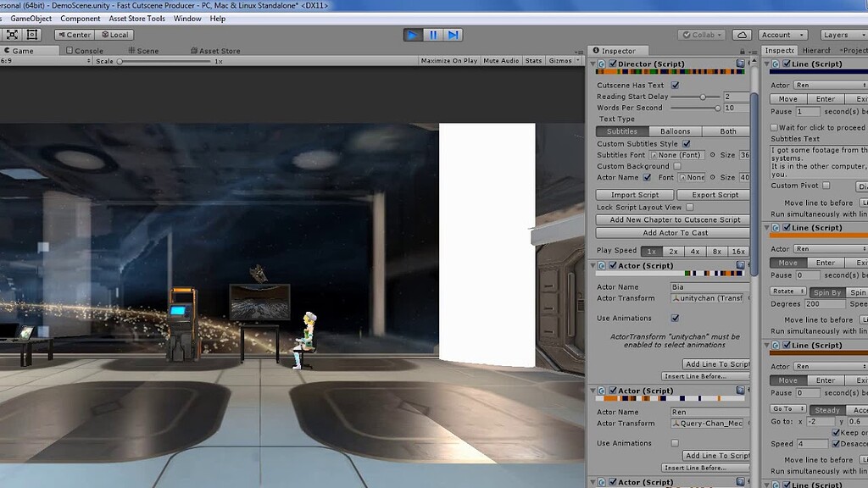Click Add New Chapter to Cutscene Script
868x488 pixels.
click(676, 219)
